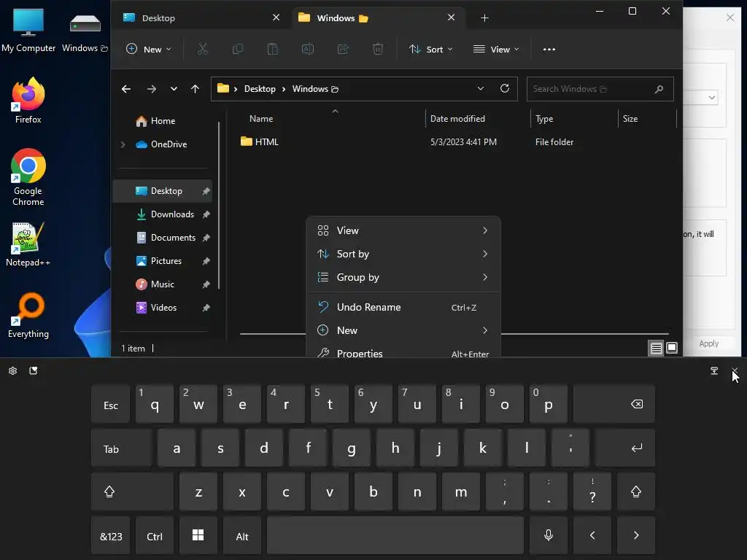Toggle the Alt key on touch keyboard

click(242, 536)
